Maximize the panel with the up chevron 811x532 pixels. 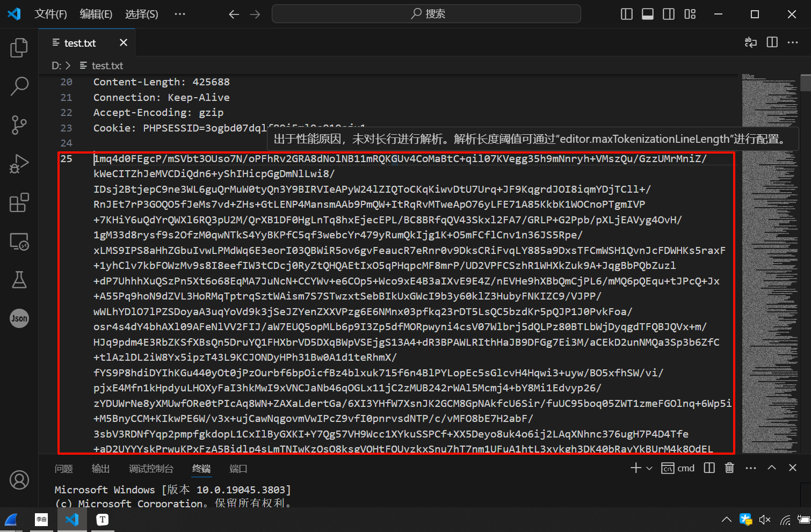(x=772, y=468)
